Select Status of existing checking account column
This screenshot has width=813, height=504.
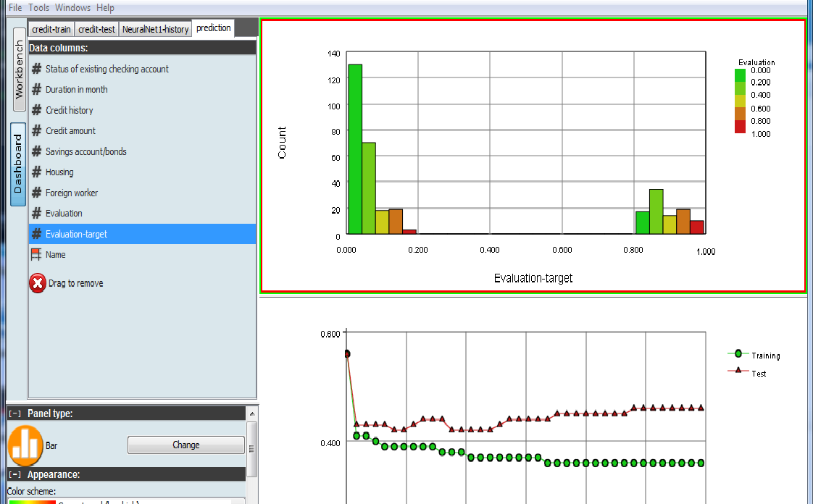coord(107,70)
